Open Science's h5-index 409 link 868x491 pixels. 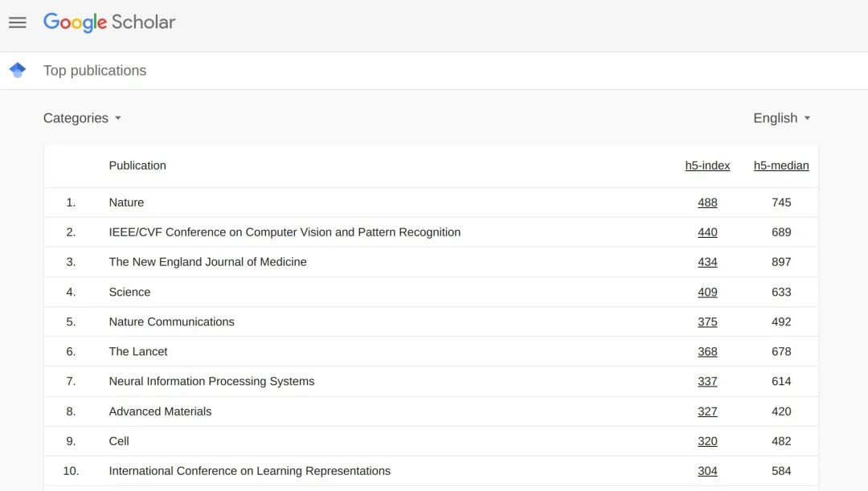click(x=707, y=293)
